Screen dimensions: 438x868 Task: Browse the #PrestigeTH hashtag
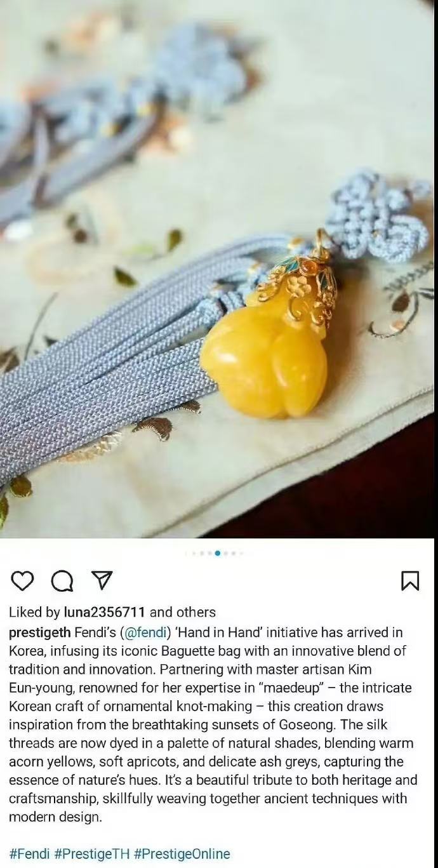92,854
